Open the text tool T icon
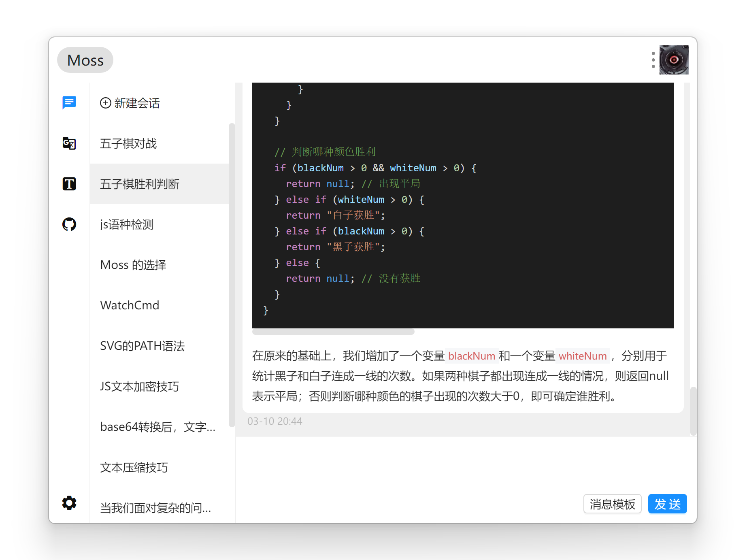The height and width of the screenshot is (560, 749). (x=69, y=184)
